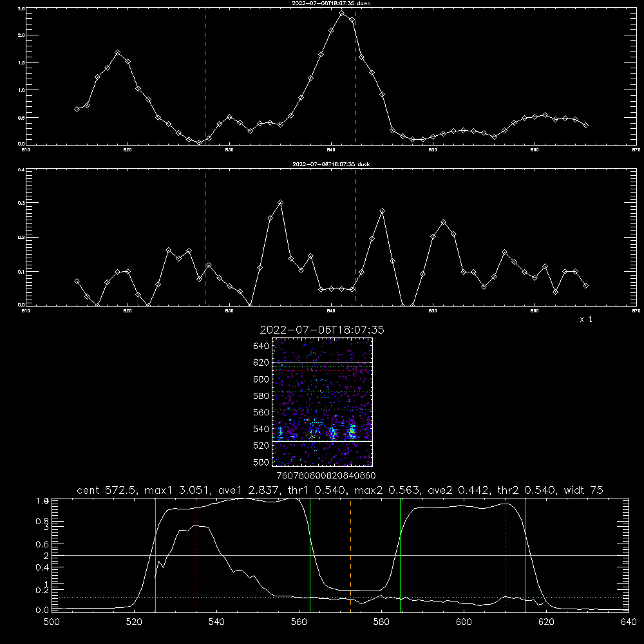This screenshot has width=644, height=644.
Task: Select the large timestamp above the heatmap
Action: (322, 330)
